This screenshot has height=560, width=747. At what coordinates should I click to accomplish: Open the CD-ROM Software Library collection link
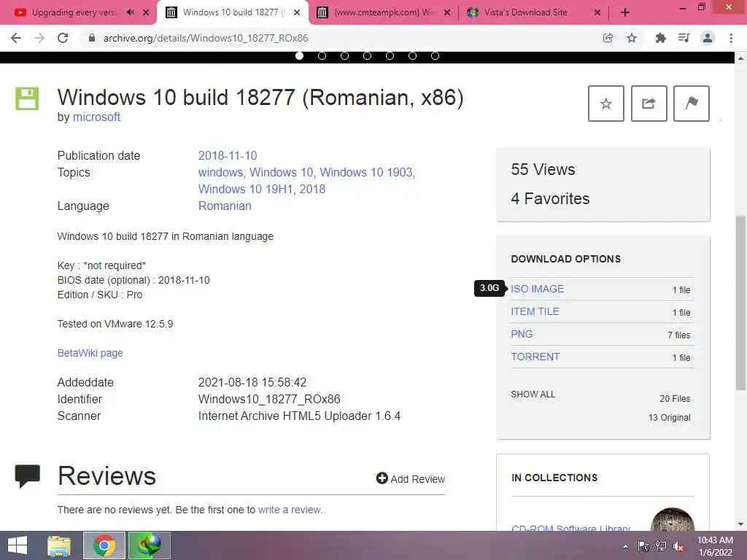pos(570,527)
